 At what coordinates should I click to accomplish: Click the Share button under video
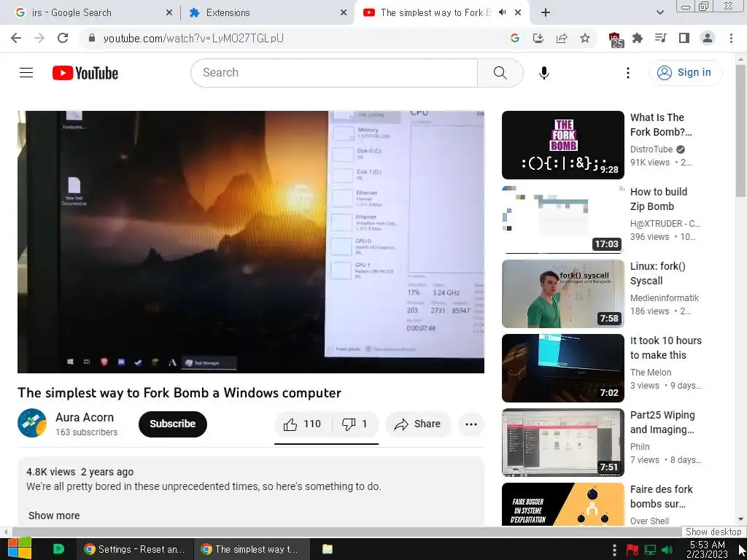(x=418, y=424)
